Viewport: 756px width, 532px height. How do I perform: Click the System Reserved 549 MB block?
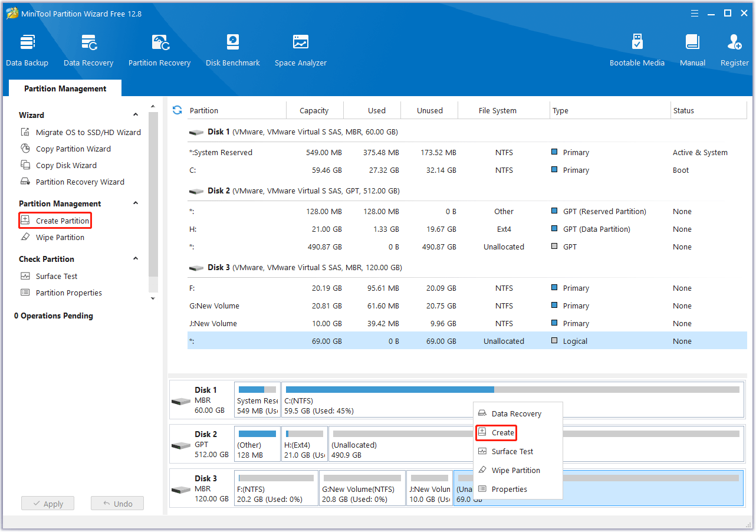coord(257,400)
